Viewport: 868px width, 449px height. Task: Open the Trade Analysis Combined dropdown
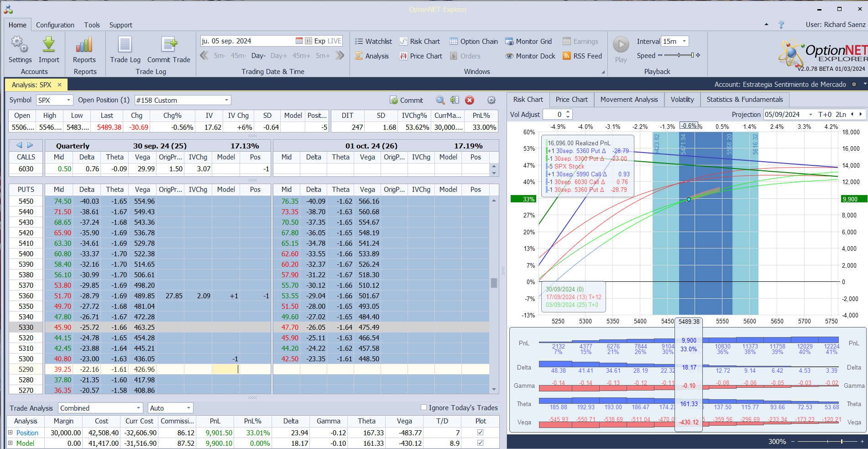point(139,408)
